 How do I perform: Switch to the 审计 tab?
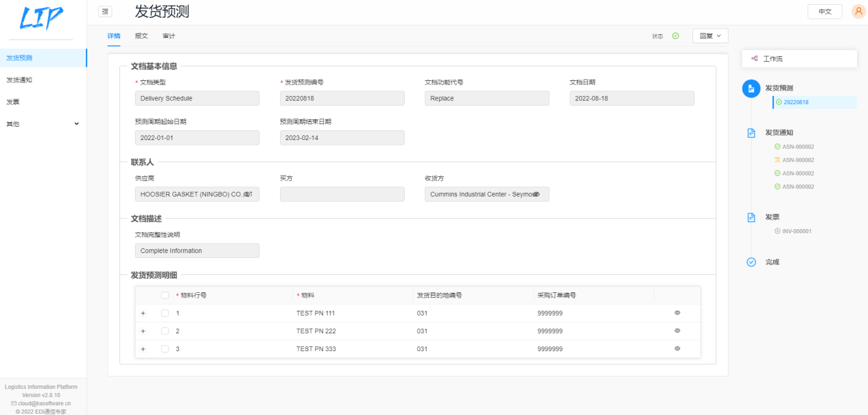169,36
